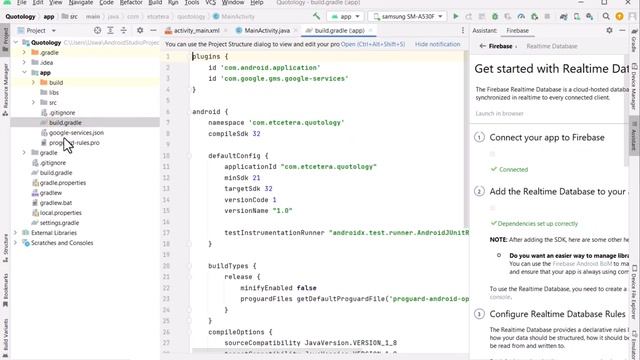Select opened file target icon in Project panel
Viewport: 640px width, 360px height.
(x=97, y=30)
